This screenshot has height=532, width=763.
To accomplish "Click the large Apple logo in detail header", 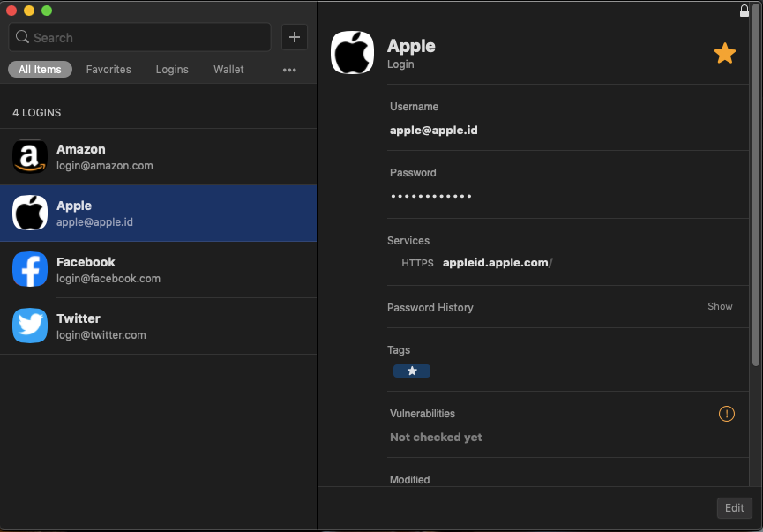I will click(x=352, y=53).
